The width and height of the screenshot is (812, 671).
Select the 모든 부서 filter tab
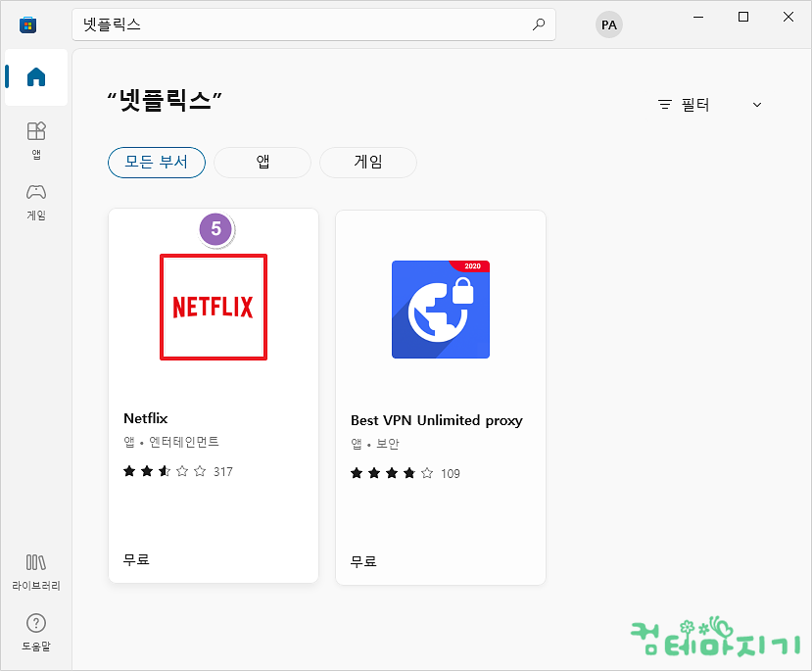(157, 163)
